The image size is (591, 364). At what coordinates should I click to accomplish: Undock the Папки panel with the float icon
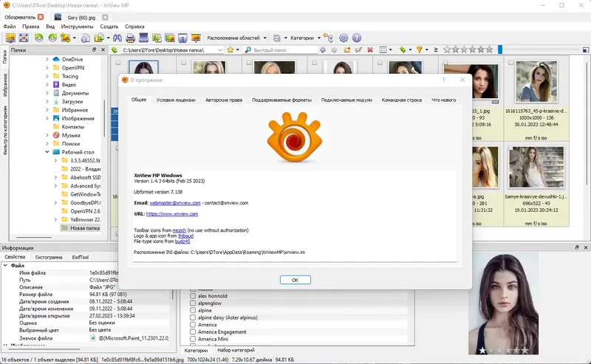pos(95,49)
